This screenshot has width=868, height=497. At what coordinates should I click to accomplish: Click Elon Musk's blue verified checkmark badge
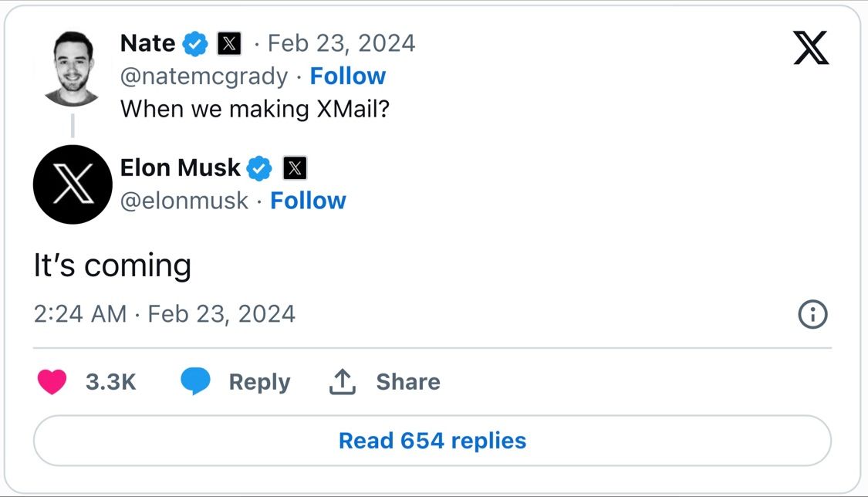coord(259,167)
